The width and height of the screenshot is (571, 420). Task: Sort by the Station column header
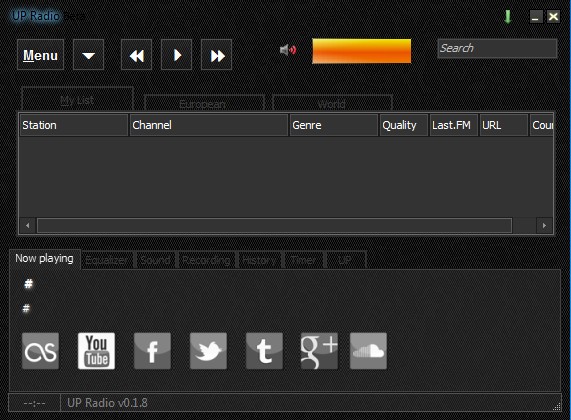click(74, 125)
